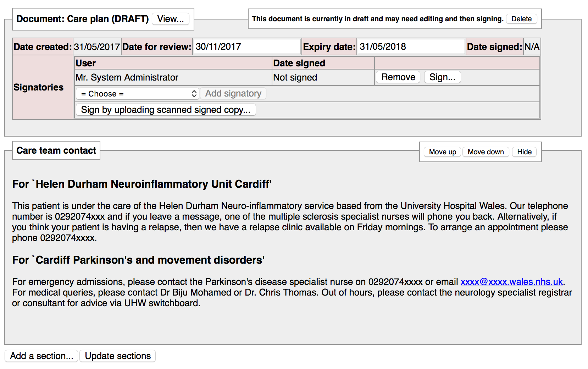Move the Care team contact section down
Screen dimensions: 588x369
486,152
